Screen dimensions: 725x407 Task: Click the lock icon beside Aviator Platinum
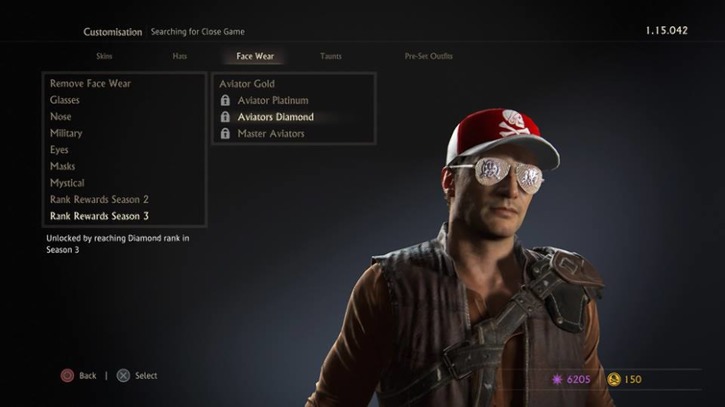click(x=225, y=100)
